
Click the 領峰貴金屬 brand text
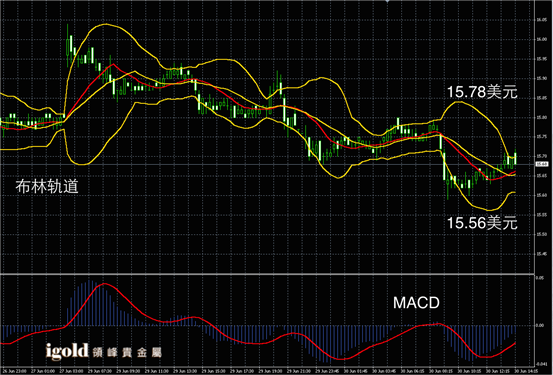point(127,352)
